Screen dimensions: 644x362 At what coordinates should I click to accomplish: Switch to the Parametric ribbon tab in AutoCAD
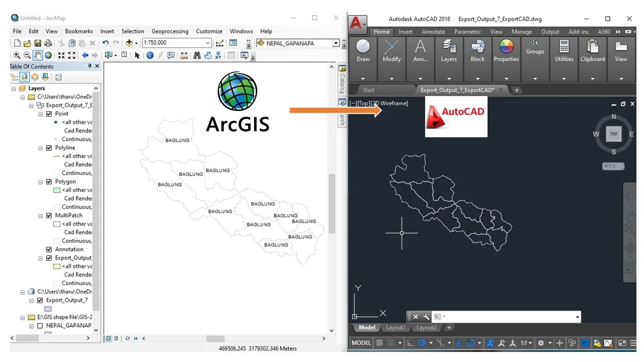click(468, 32)
